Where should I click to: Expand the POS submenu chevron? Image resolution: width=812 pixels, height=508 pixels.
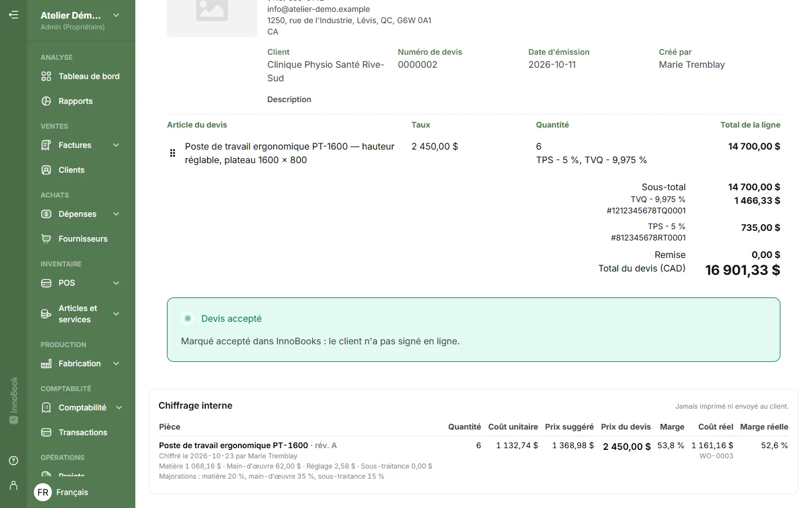coord(116,283)
